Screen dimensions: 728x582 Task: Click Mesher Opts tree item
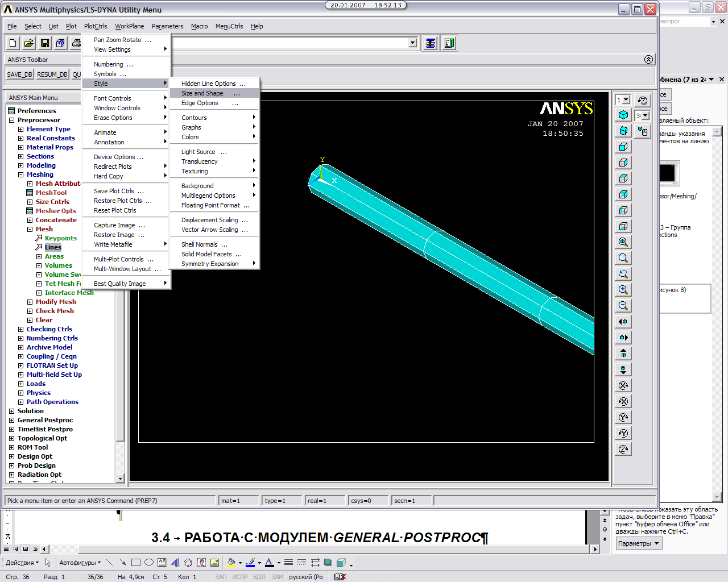pos(56,211)
